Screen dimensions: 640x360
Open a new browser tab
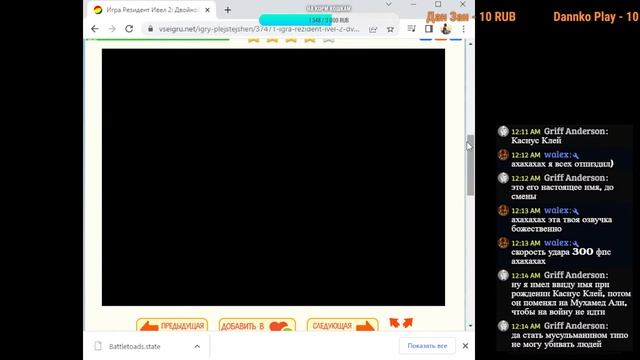pos(228,10)
